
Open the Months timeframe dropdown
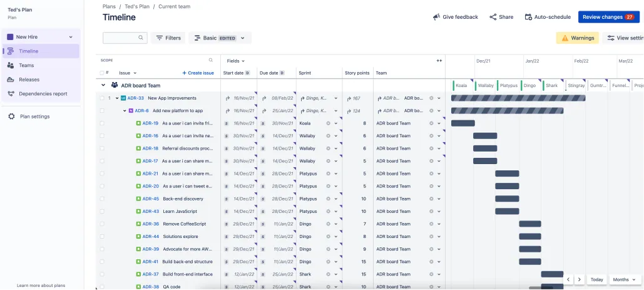625,279
